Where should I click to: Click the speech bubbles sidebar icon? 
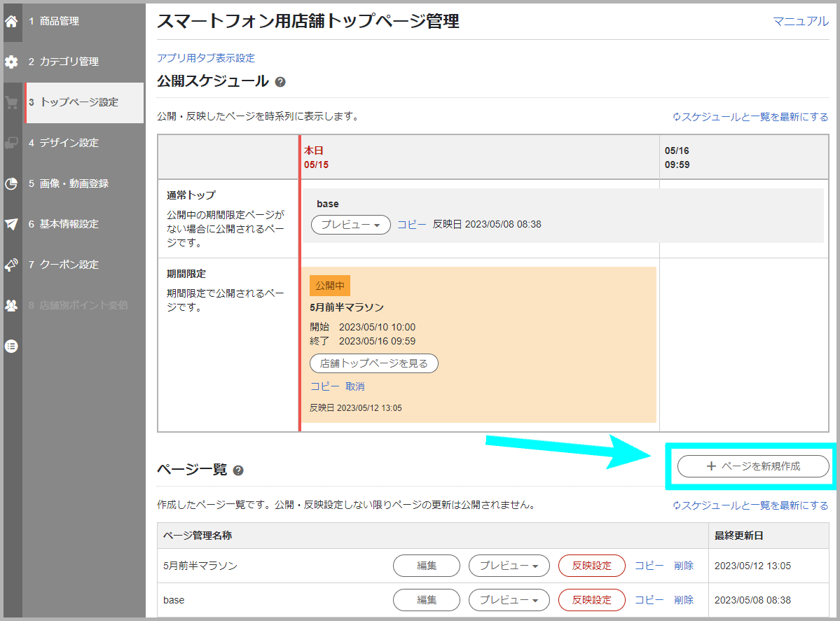click(x=11, y=143)
